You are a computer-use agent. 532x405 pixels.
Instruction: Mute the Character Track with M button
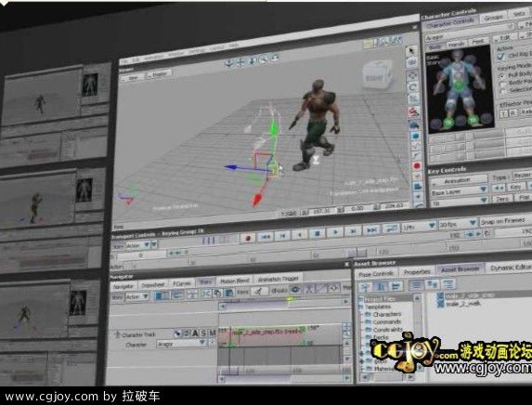[212, 333]
